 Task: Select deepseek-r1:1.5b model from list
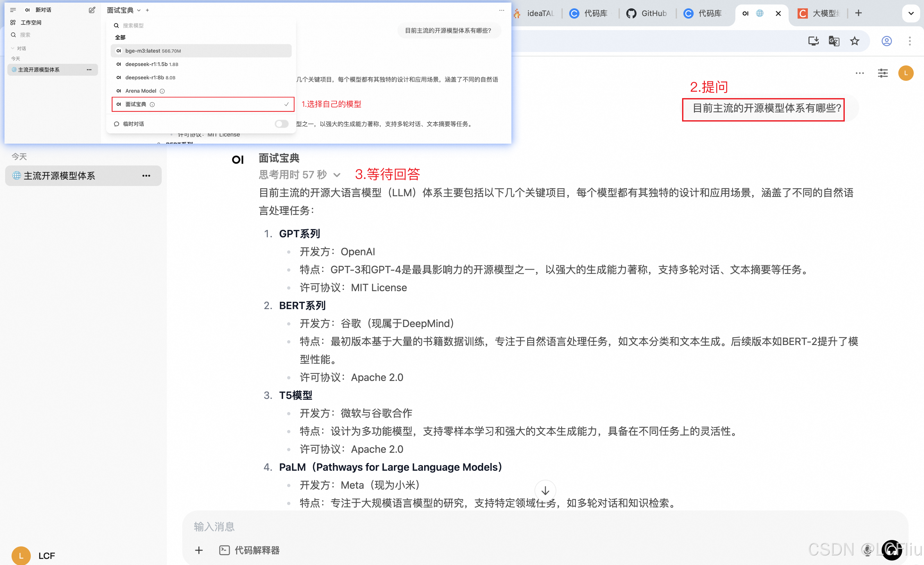click(201, 64)
